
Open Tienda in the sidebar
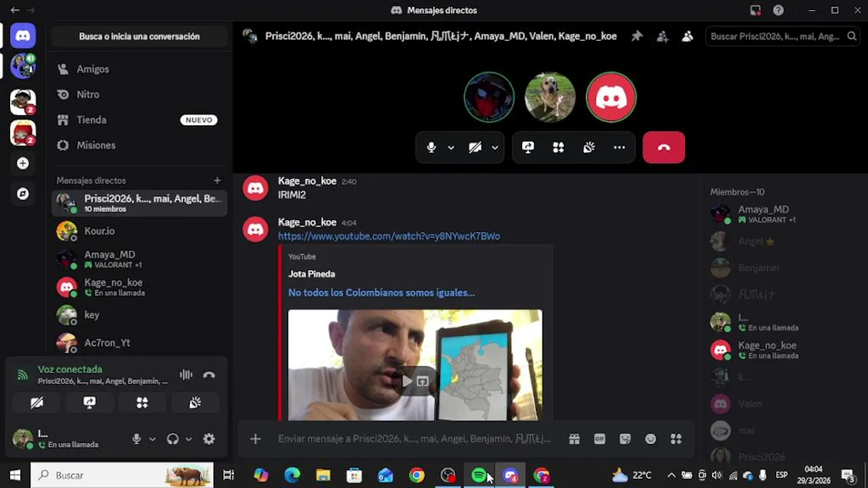pos(139,120)
